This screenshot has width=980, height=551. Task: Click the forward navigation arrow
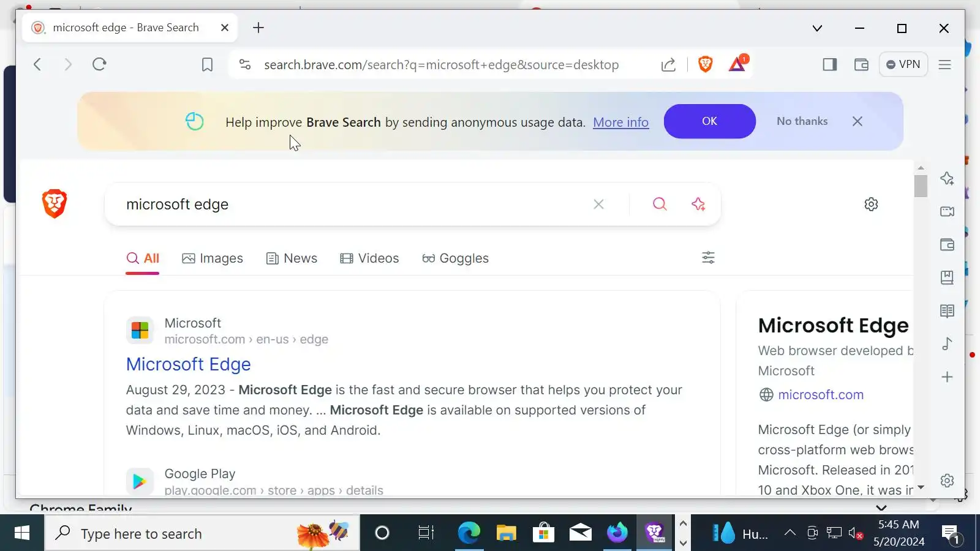coord(68,64)
